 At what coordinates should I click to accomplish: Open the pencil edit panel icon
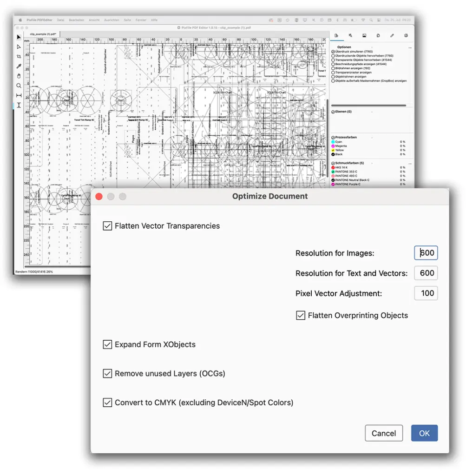(392, 35)
